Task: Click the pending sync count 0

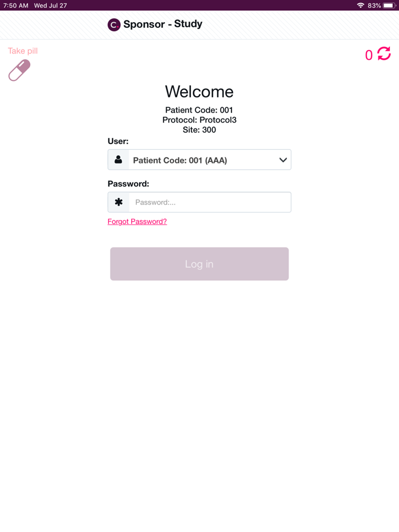Action: click(x=369, y=55)
